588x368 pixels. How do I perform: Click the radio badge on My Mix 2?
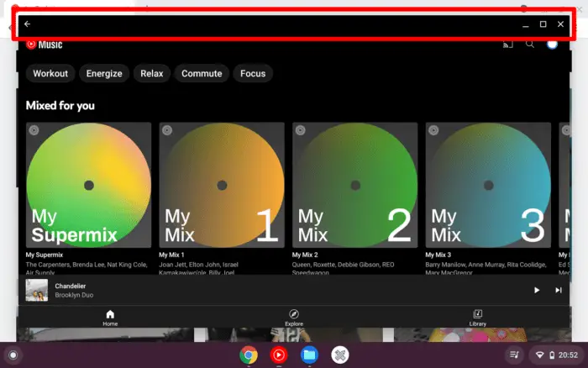[x=301, y=130]
